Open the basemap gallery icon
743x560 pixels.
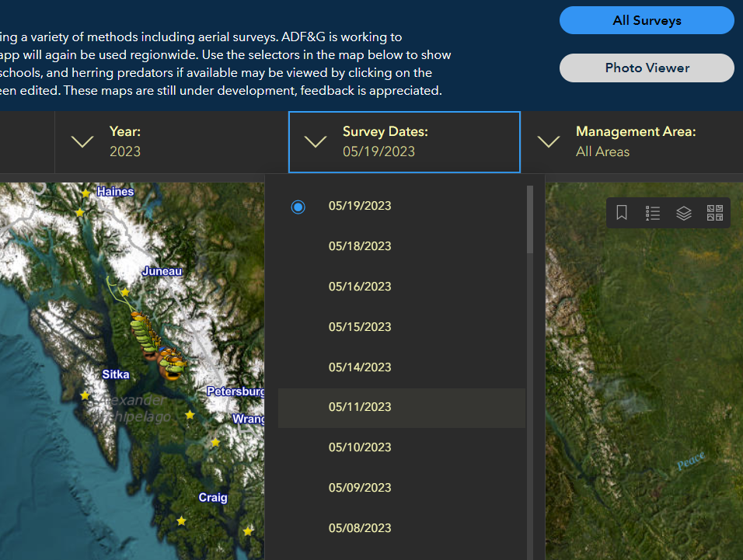click(715, 213)
